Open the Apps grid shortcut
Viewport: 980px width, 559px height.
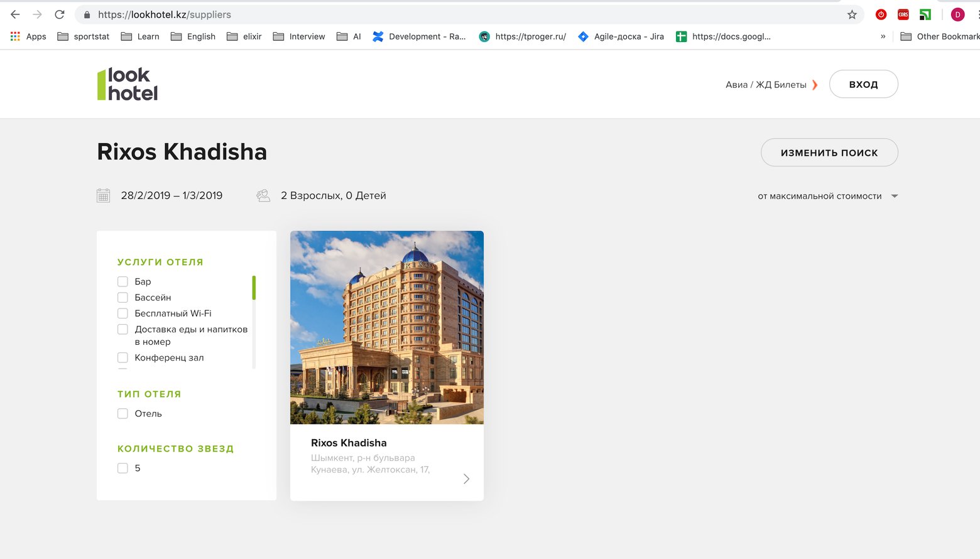28,36
